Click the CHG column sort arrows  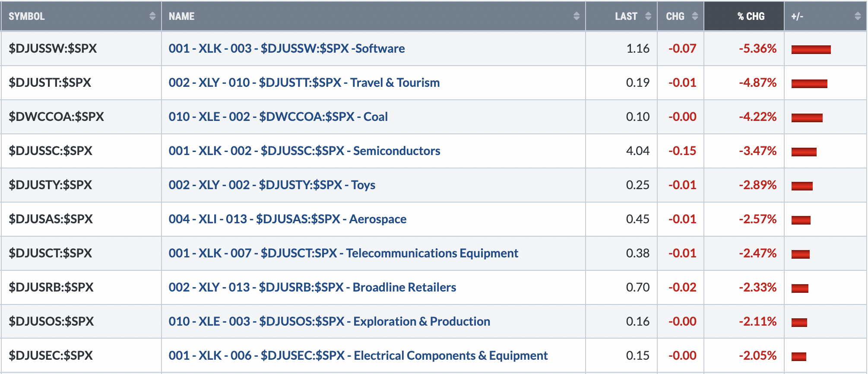(x=694, y=16)
